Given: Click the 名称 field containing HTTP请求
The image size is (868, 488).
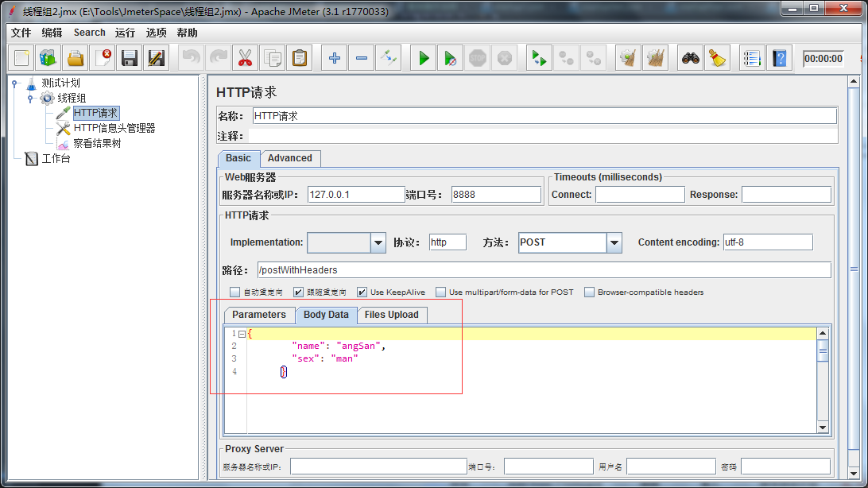Looking at the screenshot, I should (544, 116).
